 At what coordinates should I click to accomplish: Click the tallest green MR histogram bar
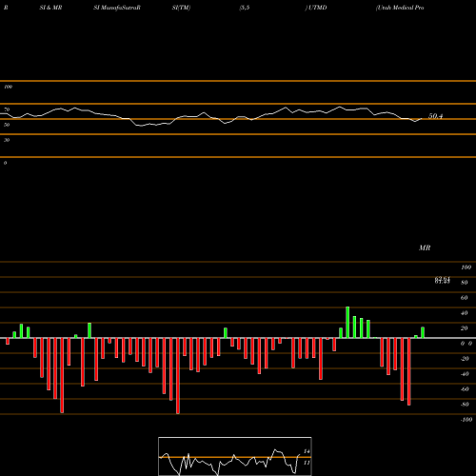pos(347,322)
